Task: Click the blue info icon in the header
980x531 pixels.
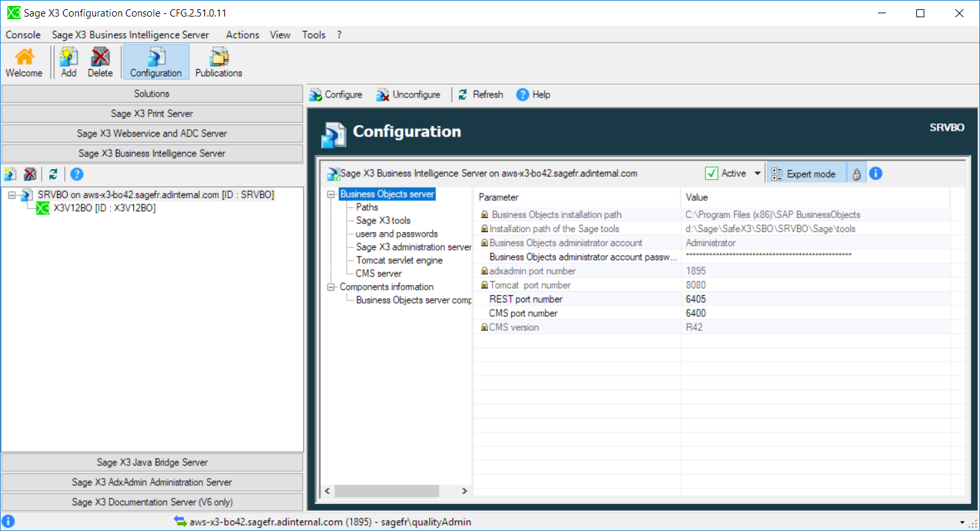Action: (875, 172)
